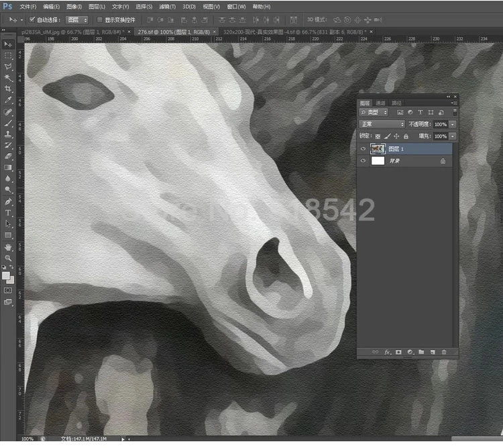Screen dimensions: 503x448
Task: Filter for type layers
Action: (x=421, y=112)
